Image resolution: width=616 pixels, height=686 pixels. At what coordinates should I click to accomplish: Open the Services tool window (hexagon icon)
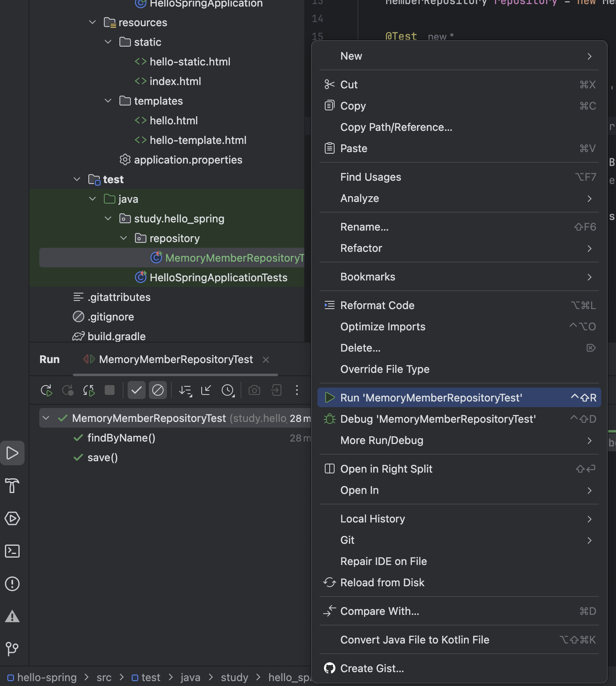point(12,518)
